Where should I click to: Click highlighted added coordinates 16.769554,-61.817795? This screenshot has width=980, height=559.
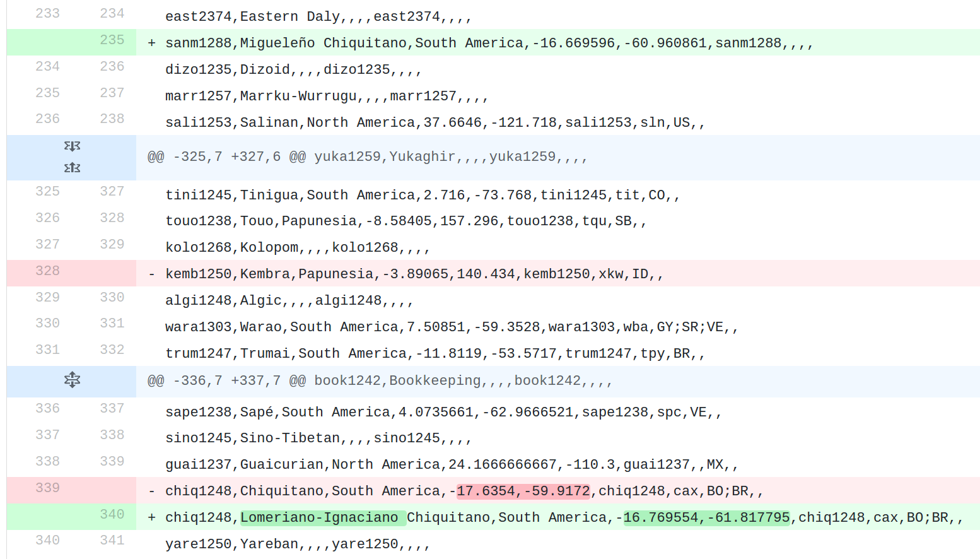(707, 517)
